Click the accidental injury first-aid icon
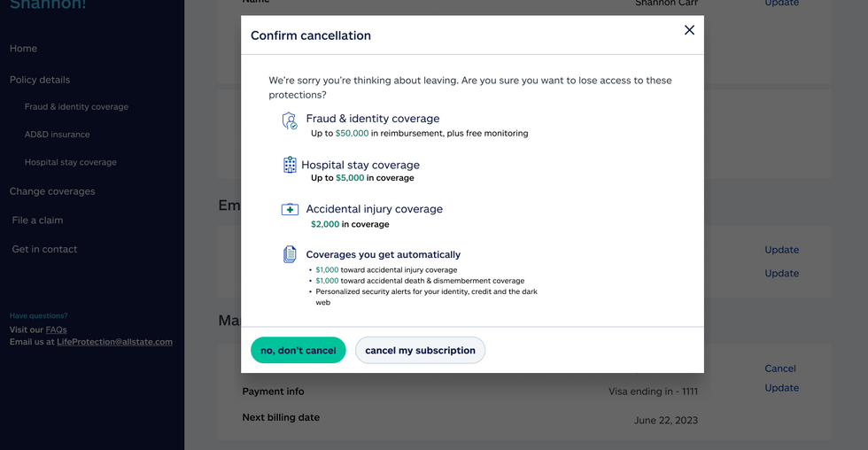The height and width of the screenshot is (450, 868). [290, 210]
